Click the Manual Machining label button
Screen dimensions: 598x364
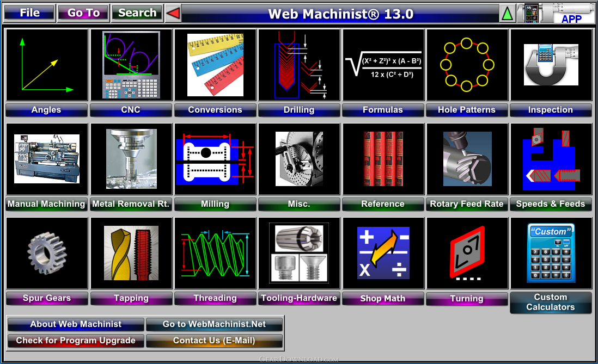coord(46,204)
